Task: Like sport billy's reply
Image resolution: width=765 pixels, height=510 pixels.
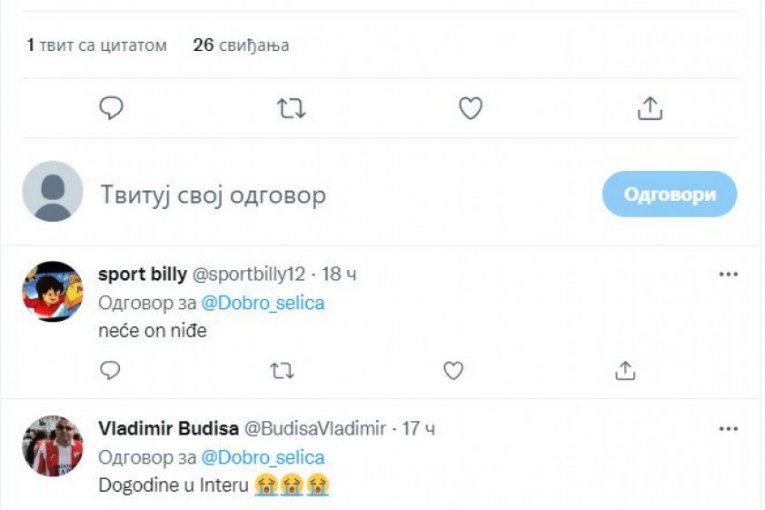Action: click(x=453, y=370)
